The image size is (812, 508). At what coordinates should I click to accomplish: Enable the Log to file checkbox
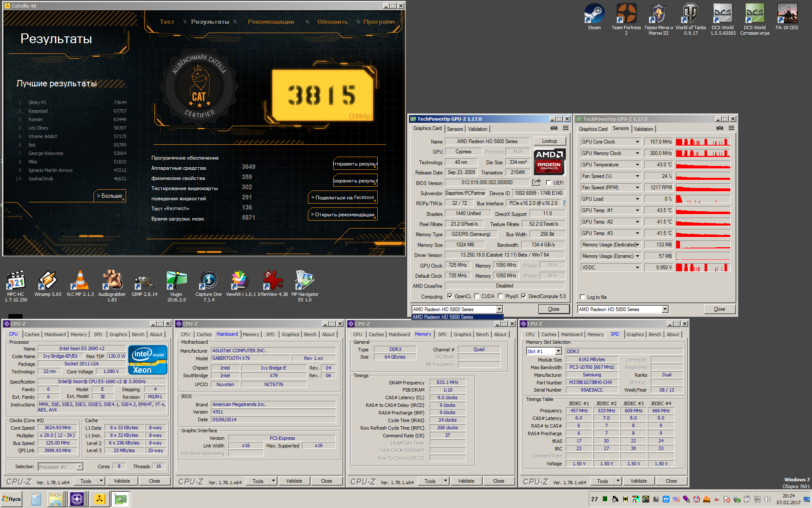[582, 297]
